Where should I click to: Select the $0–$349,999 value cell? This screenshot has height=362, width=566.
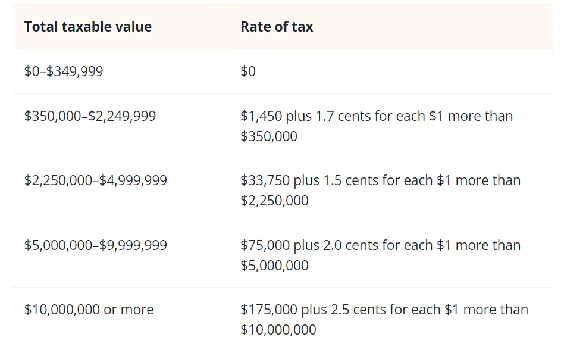click(x=64, y=71)
